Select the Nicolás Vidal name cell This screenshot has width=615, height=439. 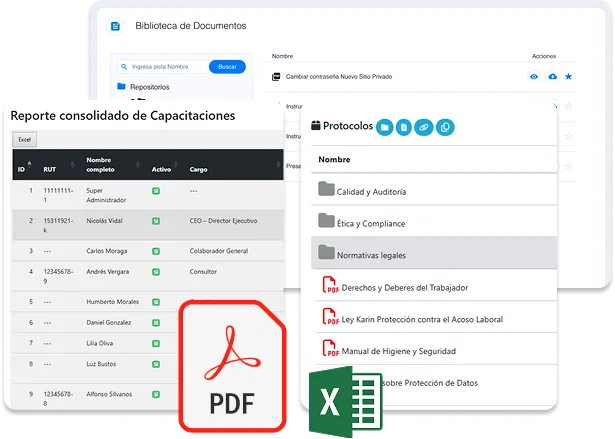tap(104, 221)
